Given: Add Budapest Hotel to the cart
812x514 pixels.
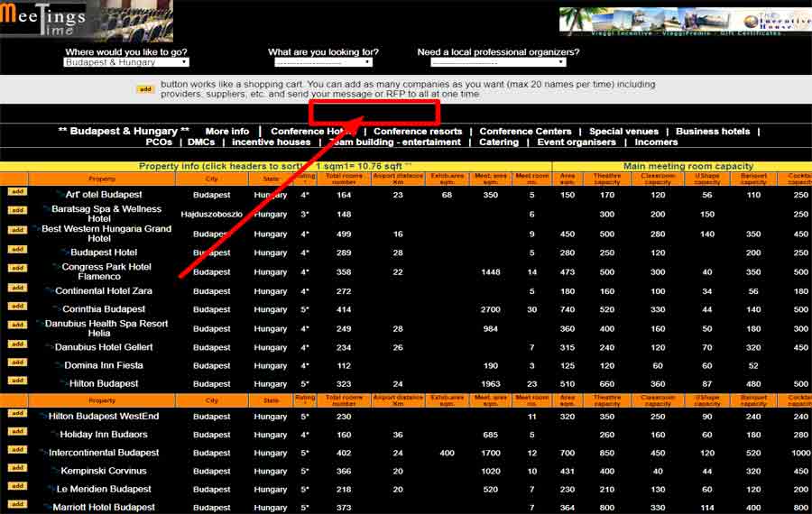Looking at the screenshot, I should pyautogui.click(x=17, y=249).
